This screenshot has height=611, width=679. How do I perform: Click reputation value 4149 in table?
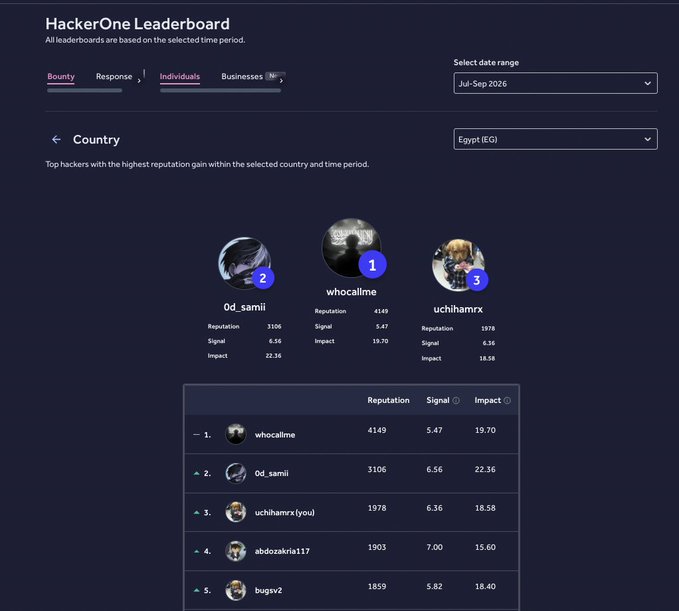tap(377, 430)
